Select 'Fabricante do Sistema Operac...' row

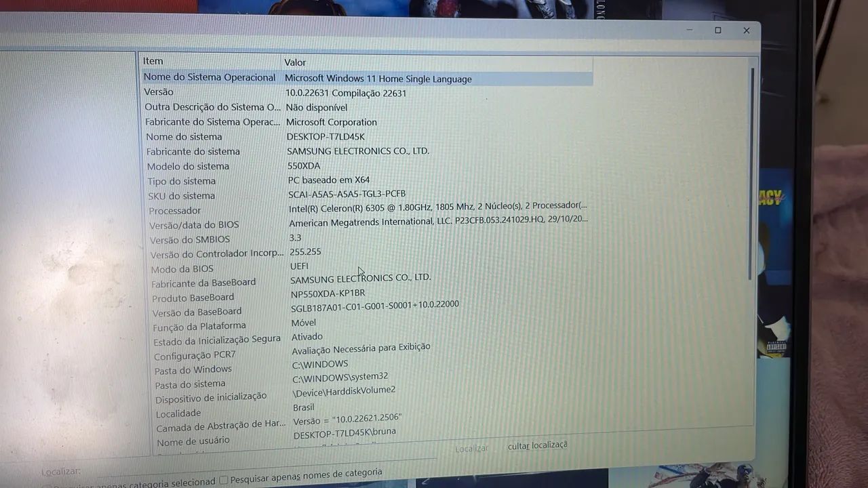[x=212, y=122]
